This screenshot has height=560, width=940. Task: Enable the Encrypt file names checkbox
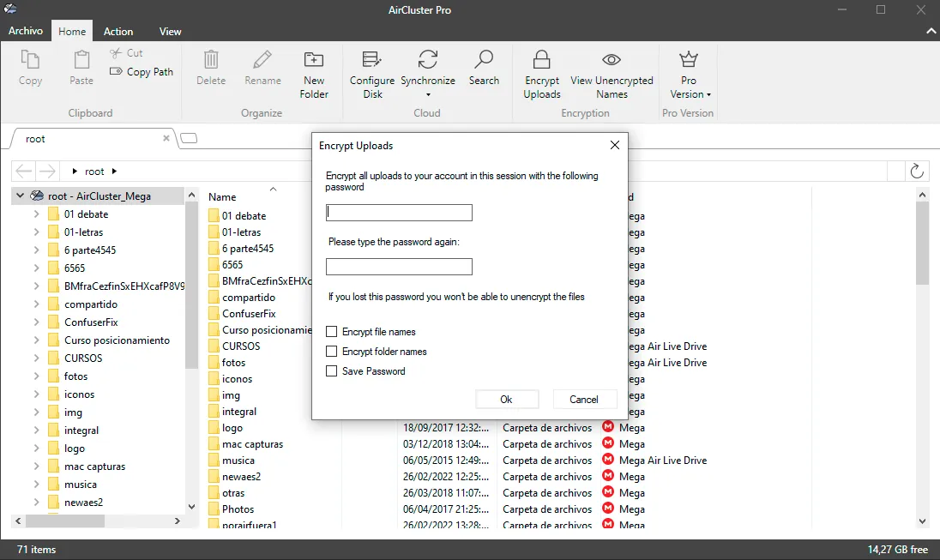pyautogui.click(x=332, y=332)
